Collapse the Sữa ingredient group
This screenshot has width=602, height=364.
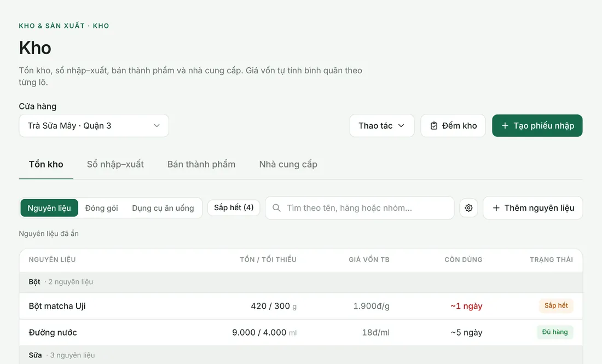coord(300,355)
